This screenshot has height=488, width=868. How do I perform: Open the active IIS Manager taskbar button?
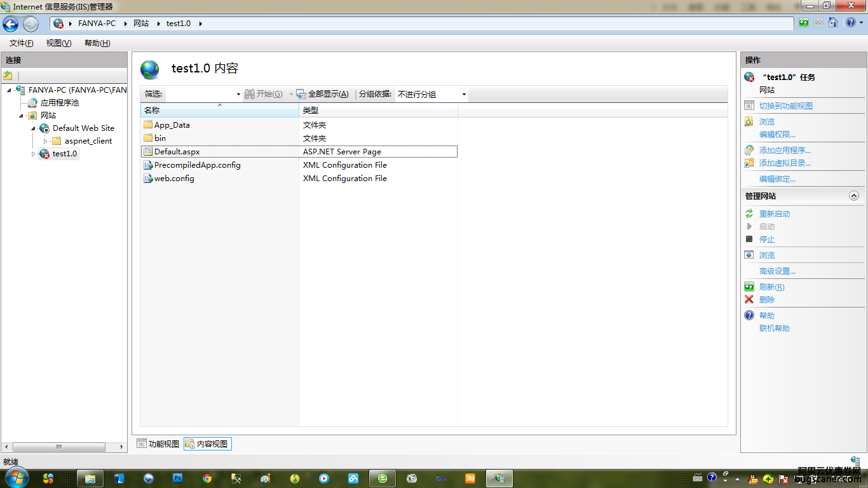pos(499,478)
